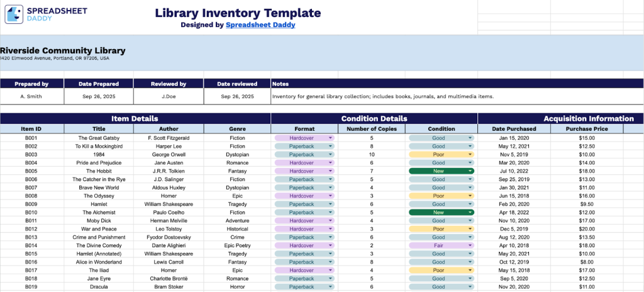The height and width of the screenshot is (292, 644).
Task: Open Format dropdown for Dracula row
Action: tap(330, 286)
